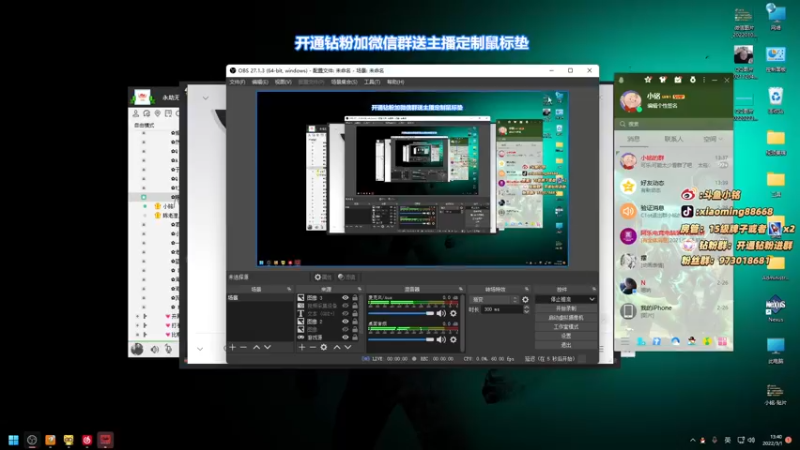800x450 pixels.
Task: Pop out the OBS audio mixer dock
Action: 461,289
